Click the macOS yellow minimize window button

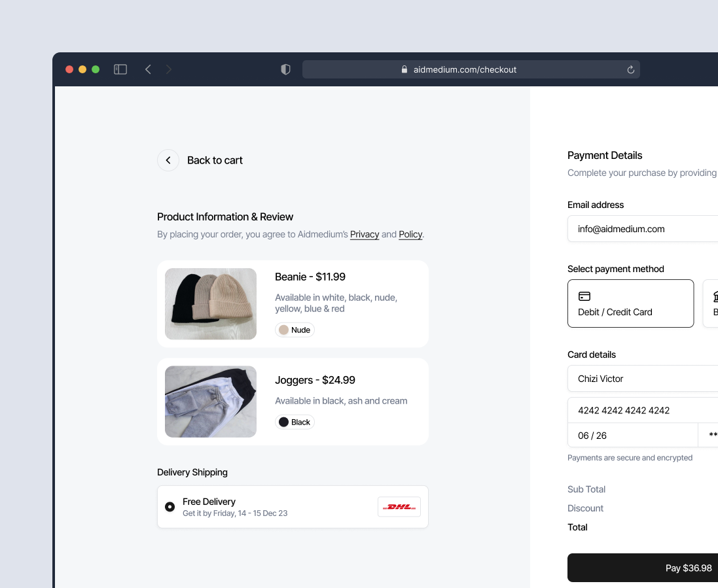82,69
